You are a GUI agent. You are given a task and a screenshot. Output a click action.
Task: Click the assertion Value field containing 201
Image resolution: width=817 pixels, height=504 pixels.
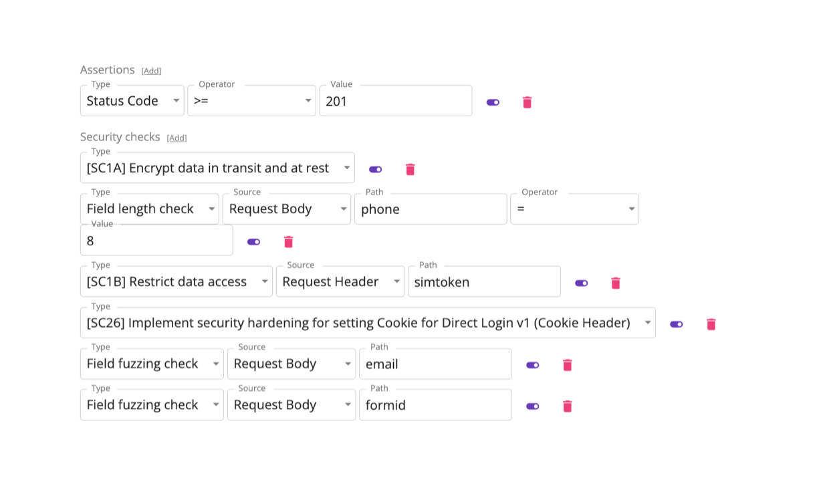coord(395,101)
